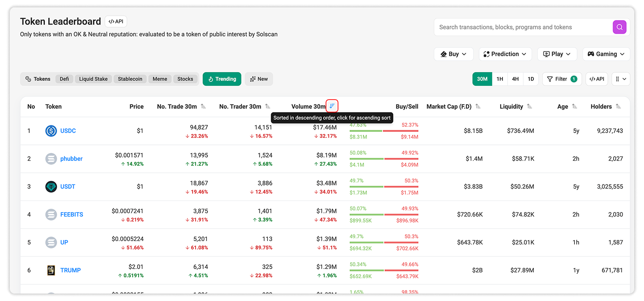Image resolution: width=644 pixels, height=301 pixels.
Task: Switch timeframe to 1D
Action: point(531,79)
